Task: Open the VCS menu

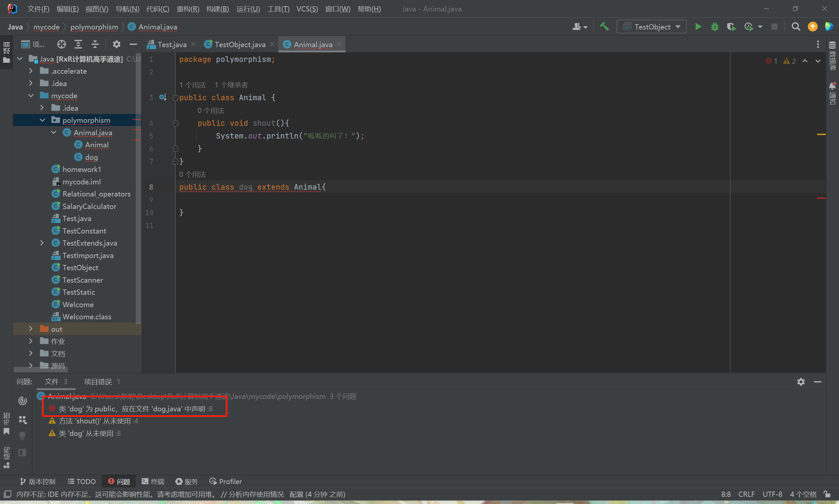Action: 307,9
